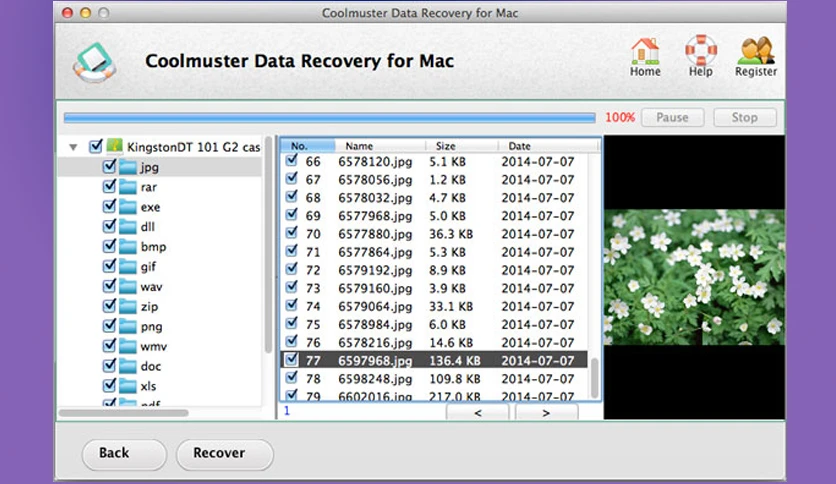
Task: Uncheck the KingstonDT drive checkbox
Action: coord(96,146)
